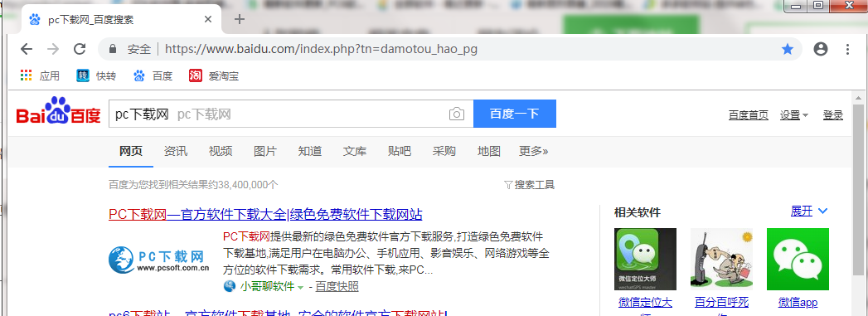This screenshot has height=316, width=868.
Task: Open the 百度 bookmark
Action: [x=153, y=75]
